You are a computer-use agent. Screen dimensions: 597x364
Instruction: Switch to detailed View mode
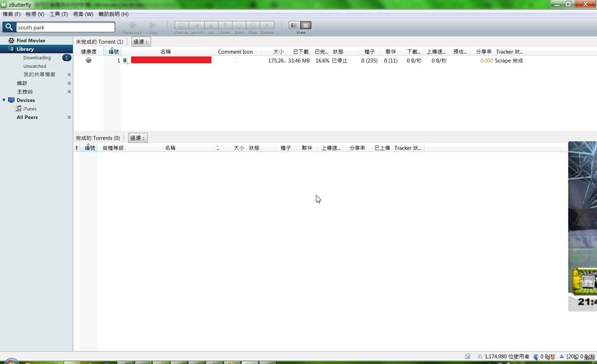click(305, 26)
